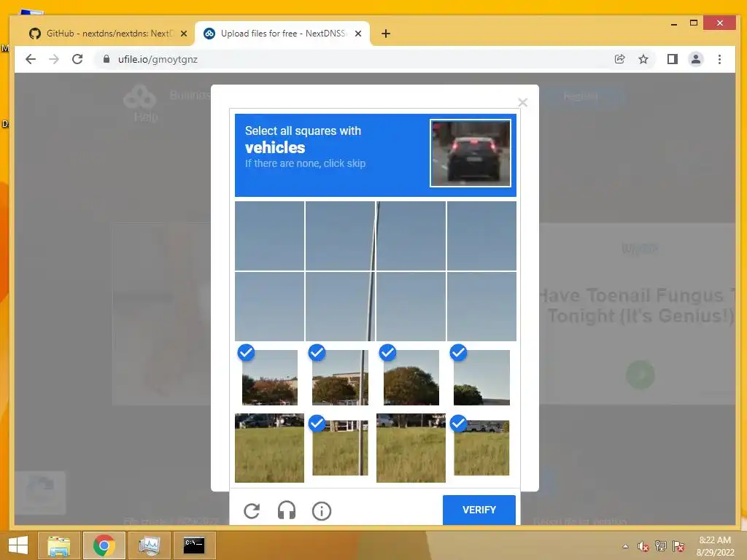
Task: Click the padlock site info icon
Action: (107, 59)
